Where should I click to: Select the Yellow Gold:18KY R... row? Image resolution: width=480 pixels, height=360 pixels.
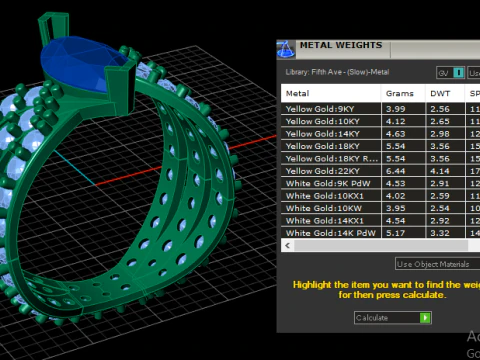point(380,159)
